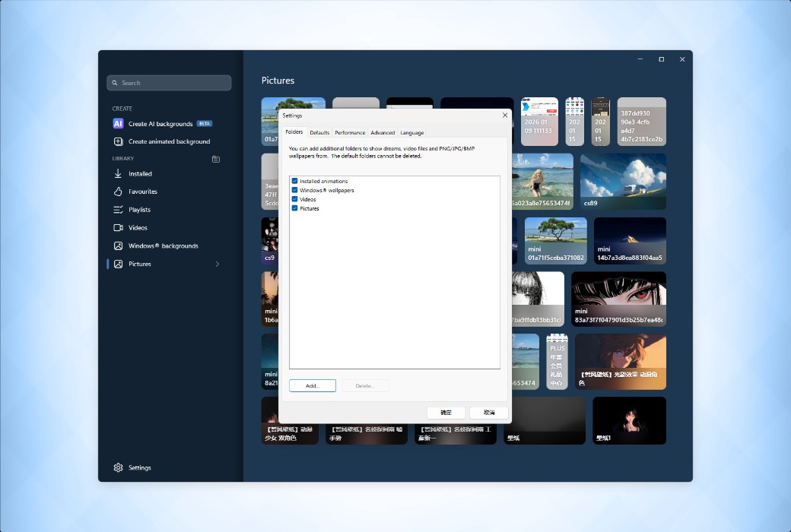This screenshot has width=791, height=532.
Task: Minimize the main app window
Action: pyautogui.click(x=640, y=59)
